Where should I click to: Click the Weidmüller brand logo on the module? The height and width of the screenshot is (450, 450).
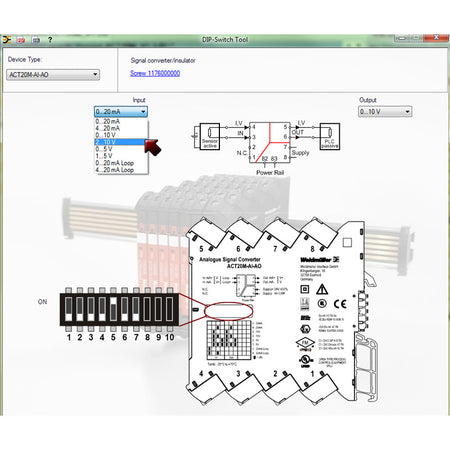coord(319,259)
